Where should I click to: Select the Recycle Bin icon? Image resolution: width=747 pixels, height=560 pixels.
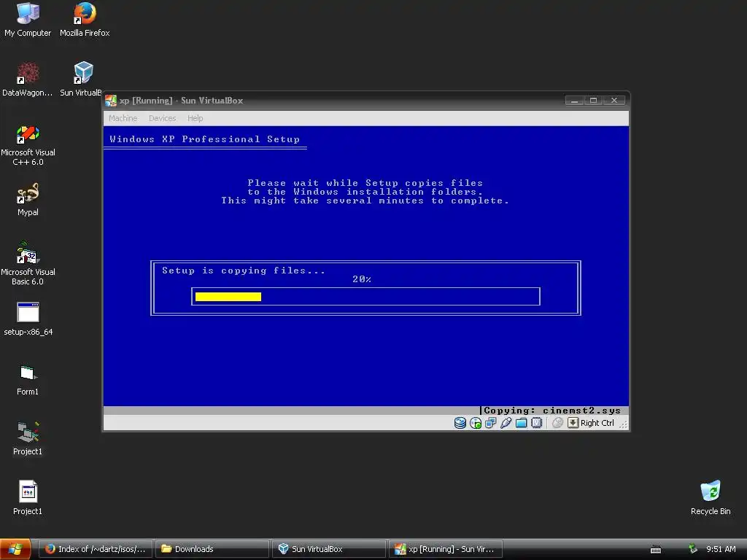click(x=711, y=498)
